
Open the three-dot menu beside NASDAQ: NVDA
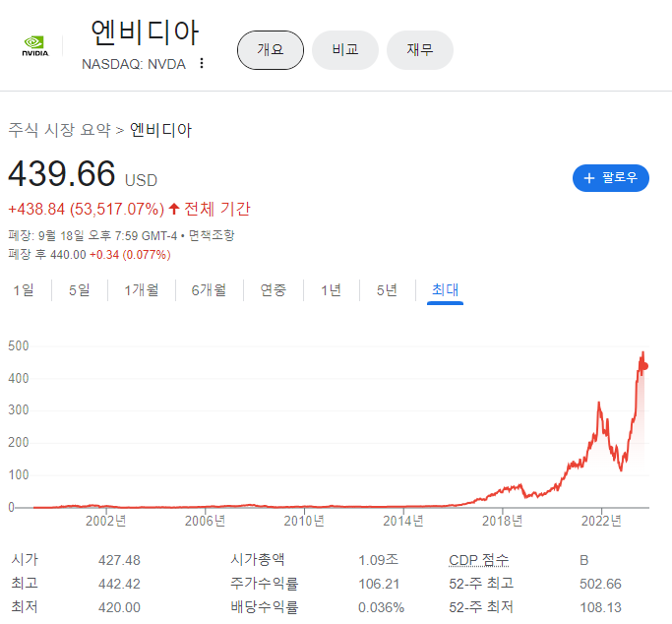[x=202, y=63]
